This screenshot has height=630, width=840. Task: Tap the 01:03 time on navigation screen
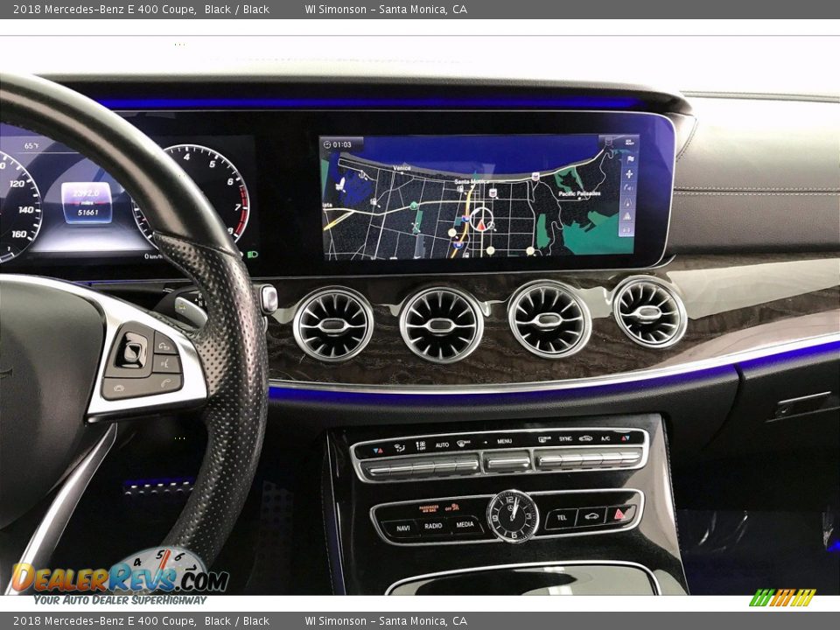(342, 144)
